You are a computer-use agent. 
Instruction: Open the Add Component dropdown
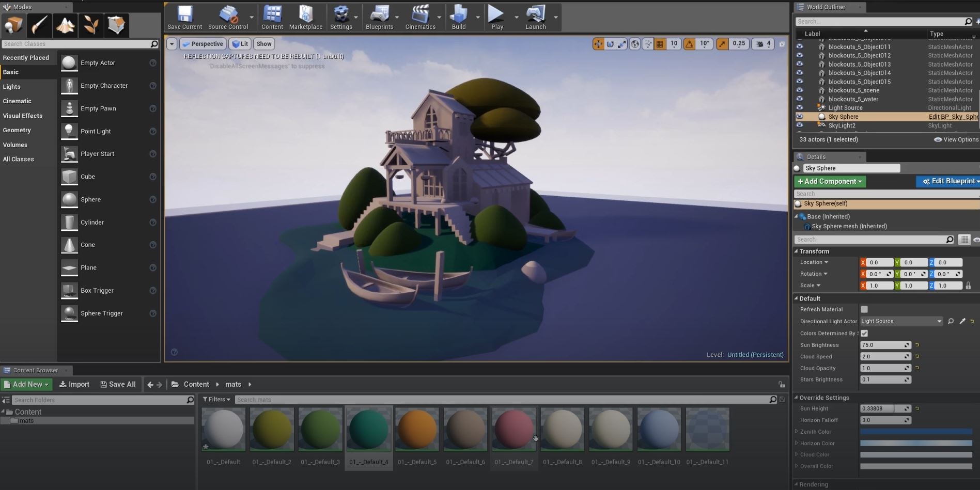830,181
